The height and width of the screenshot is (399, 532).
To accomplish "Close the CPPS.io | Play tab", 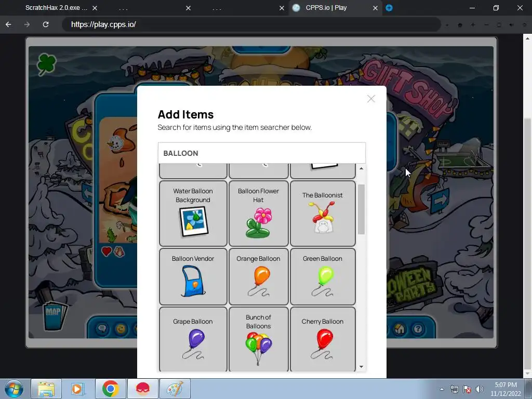I will pos(375,8).
